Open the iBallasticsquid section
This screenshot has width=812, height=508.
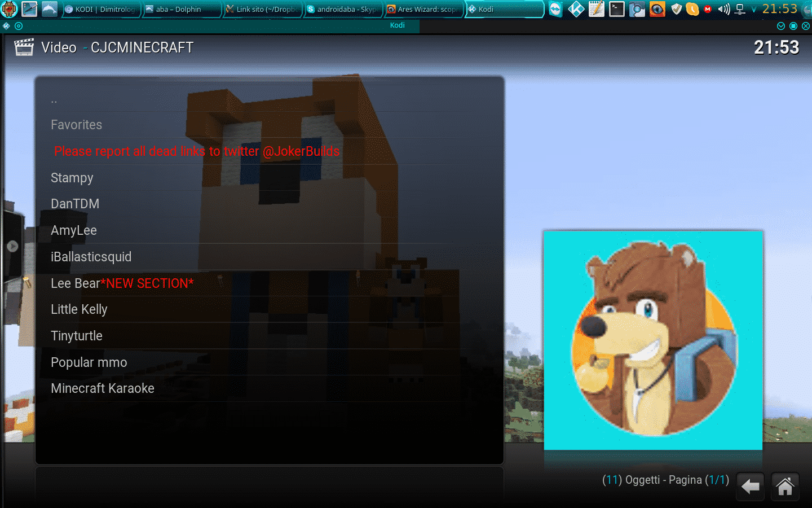pos(270,257)
